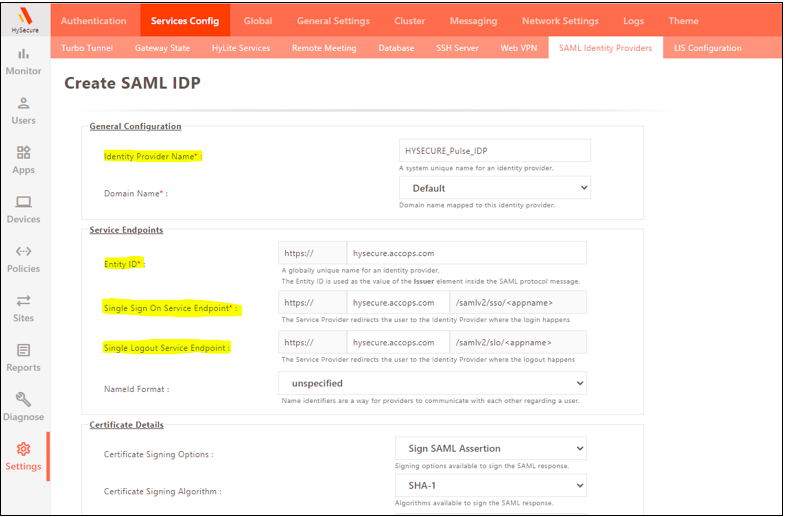Open the Certificate Signing Options dropdown
Screen dimensions: 785x517
[490, 448]
